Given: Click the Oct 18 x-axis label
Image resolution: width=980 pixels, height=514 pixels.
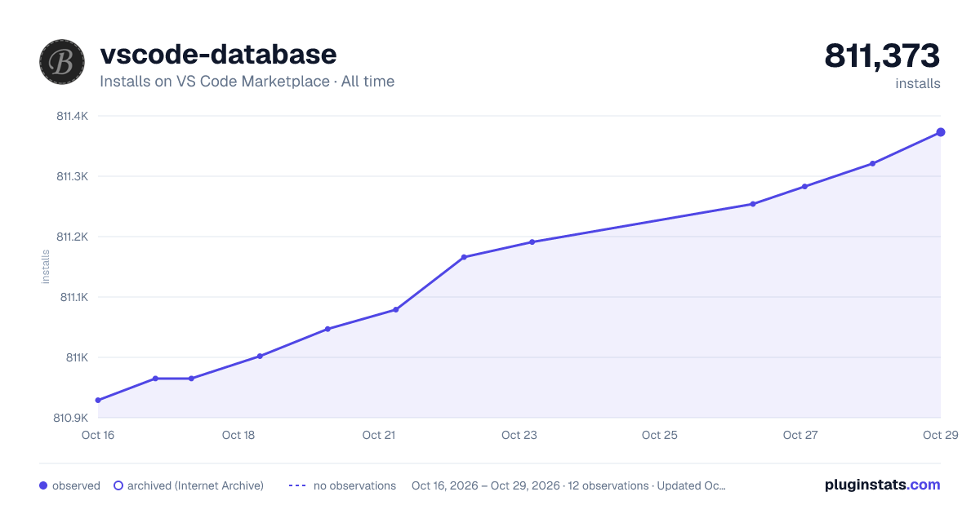Looking at the screenshot, I should (x=238, y=435).
